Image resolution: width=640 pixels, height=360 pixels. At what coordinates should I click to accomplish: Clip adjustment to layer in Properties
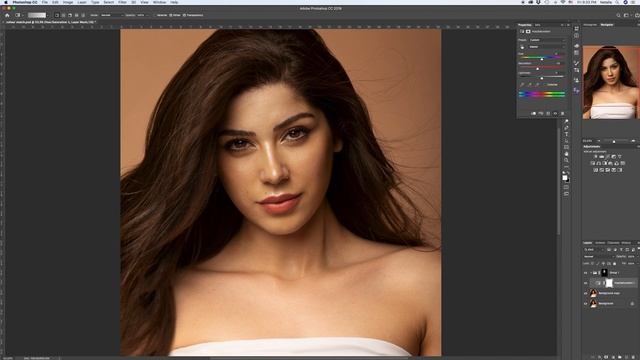(533, 113)
